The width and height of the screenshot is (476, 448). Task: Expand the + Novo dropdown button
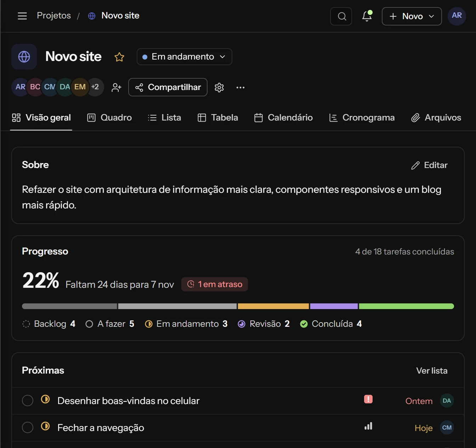[x=412, y=16]
